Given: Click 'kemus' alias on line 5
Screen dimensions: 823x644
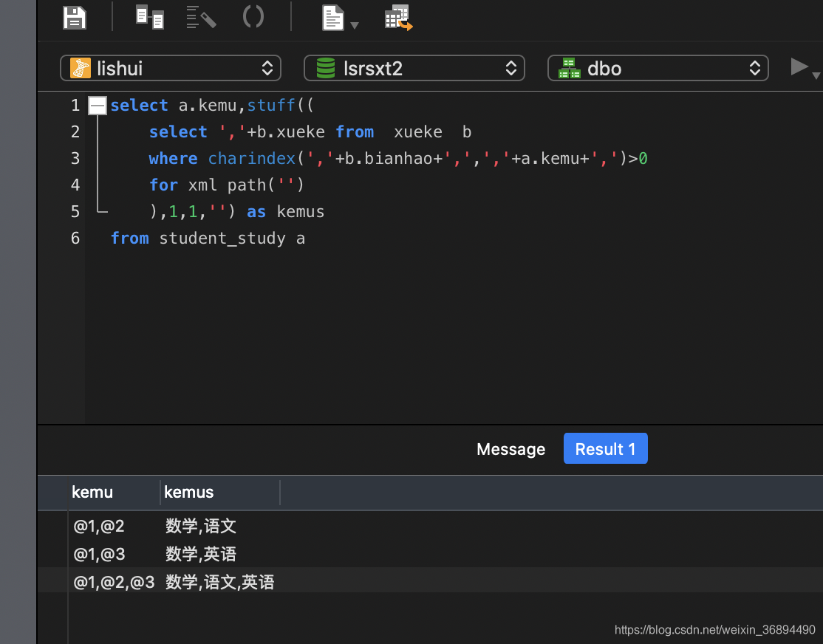Looking at the screenshot, I should pos(300,211).
